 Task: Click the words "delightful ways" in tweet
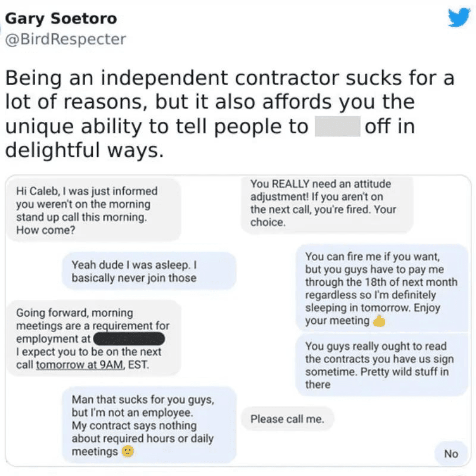click(x=85, y=151)
